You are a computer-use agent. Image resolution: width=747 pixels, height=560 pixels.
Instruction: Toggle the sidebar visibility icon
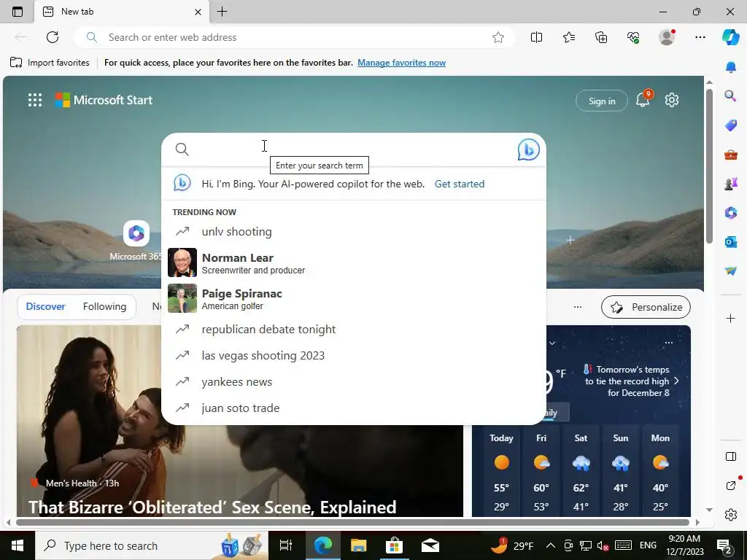(x=731, y=456)
